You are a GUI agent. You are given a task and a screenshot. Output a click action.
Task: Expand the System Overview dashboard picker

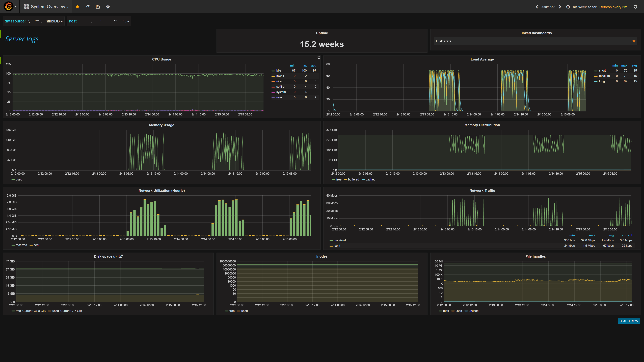pyautogui.click(x=46, y=7)
